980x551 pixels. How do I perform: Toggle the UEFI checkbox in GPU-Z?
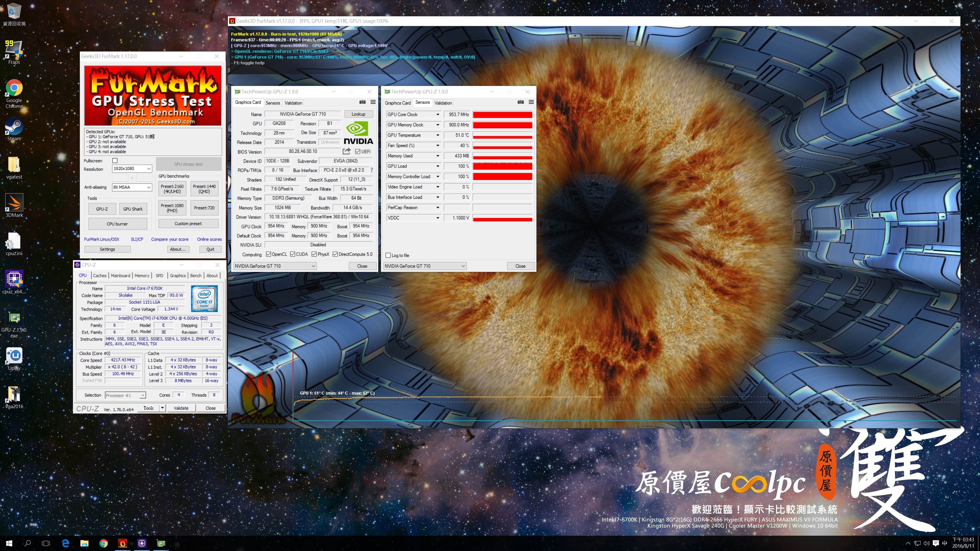(358, 151)
